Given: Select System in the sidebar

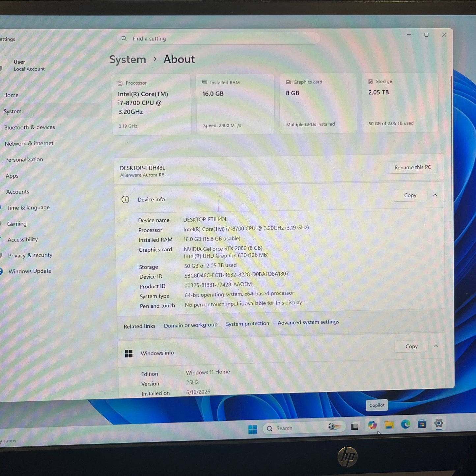Looking at the screenshot, I should pos(49,111).
